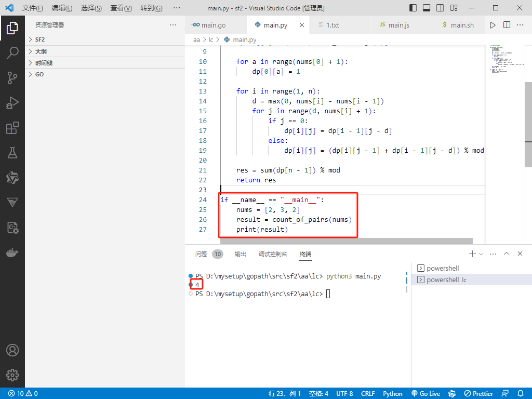Open editor more actions ellipsis
The height and width of the screenshot is (399, 532).
520,25
